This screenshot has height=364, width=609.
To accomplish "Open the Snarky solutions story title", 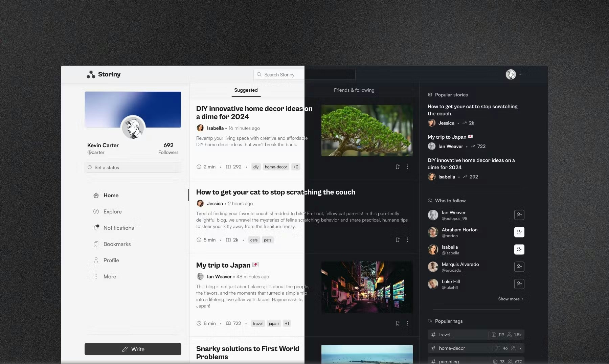I will 248,353.
